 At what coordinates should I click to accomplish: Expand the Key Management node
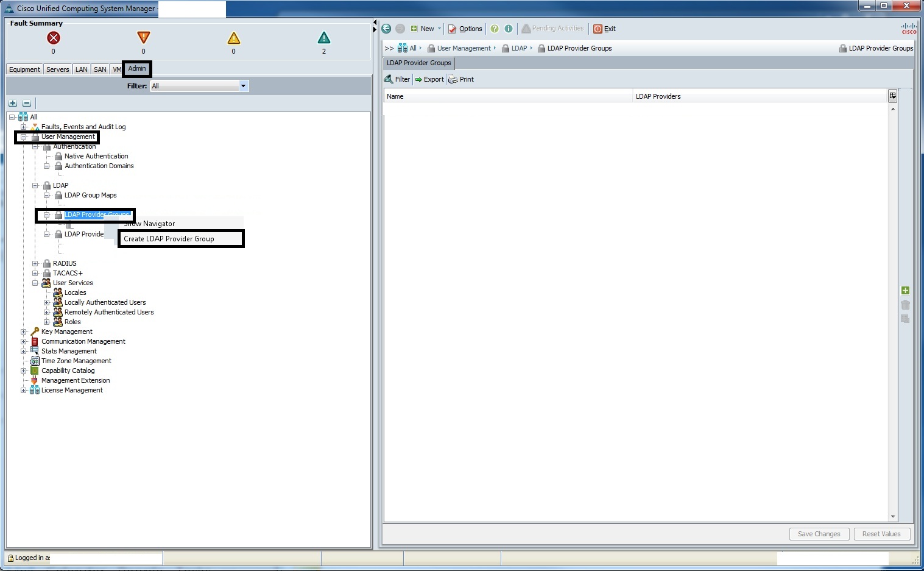pos(24,332)
